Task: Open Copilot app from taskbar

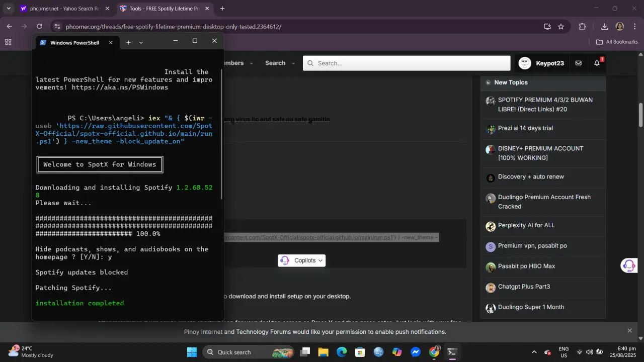Action: pyautogui.click(x=397, y=352)
